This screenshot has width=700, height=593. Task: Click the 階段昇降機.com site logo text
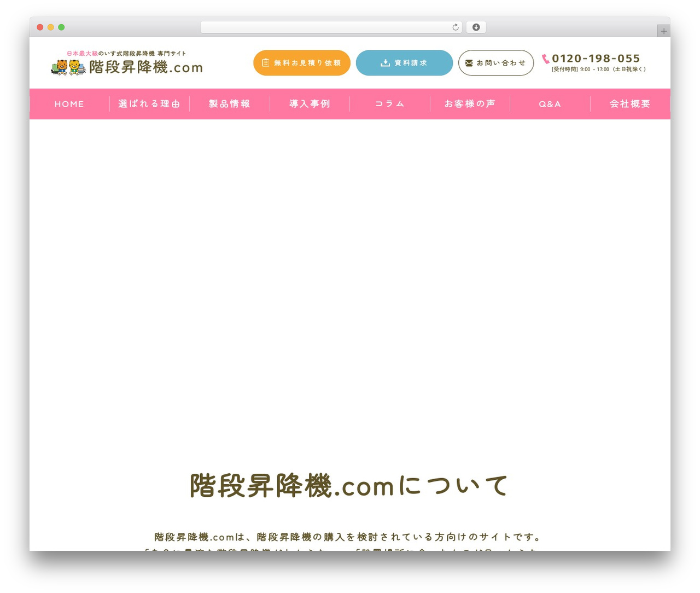(x=146, y=67)
